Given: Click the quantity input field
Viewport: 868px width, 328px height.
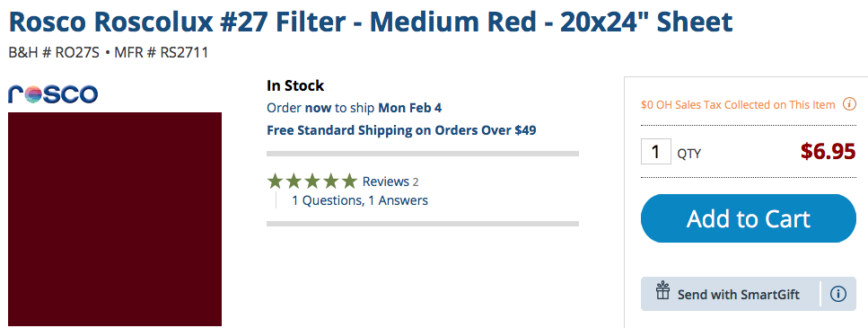Looking at the screenshot, I should coord(656,151).
